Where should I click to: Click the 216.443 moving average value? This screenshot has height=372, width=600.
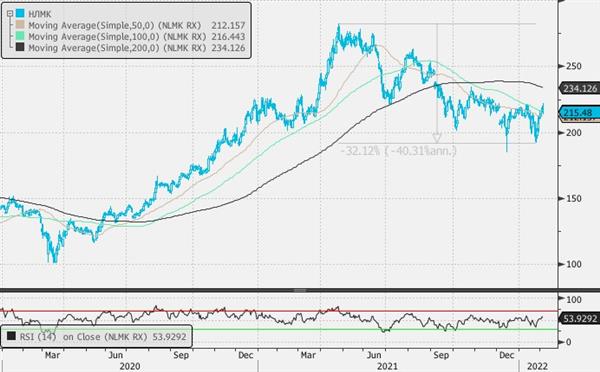(x=228, y=37)
